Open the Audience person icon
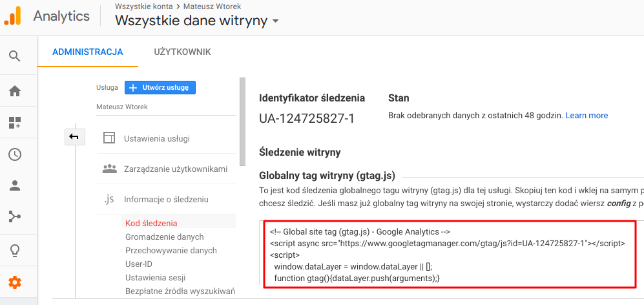This screenshot has width=644, height=305. pos(15,186)
